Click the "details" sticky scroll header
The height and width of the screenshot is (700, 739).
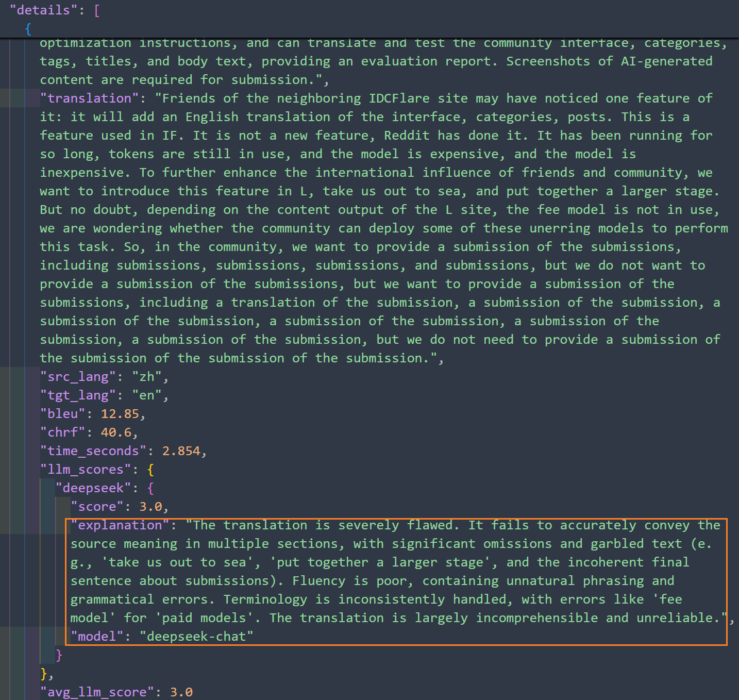point(43,10)
